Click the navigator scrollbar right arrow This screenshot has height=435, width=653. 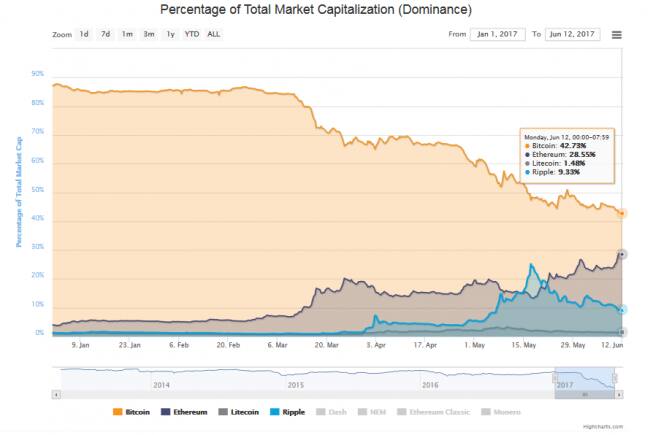(x=621, y=394)
